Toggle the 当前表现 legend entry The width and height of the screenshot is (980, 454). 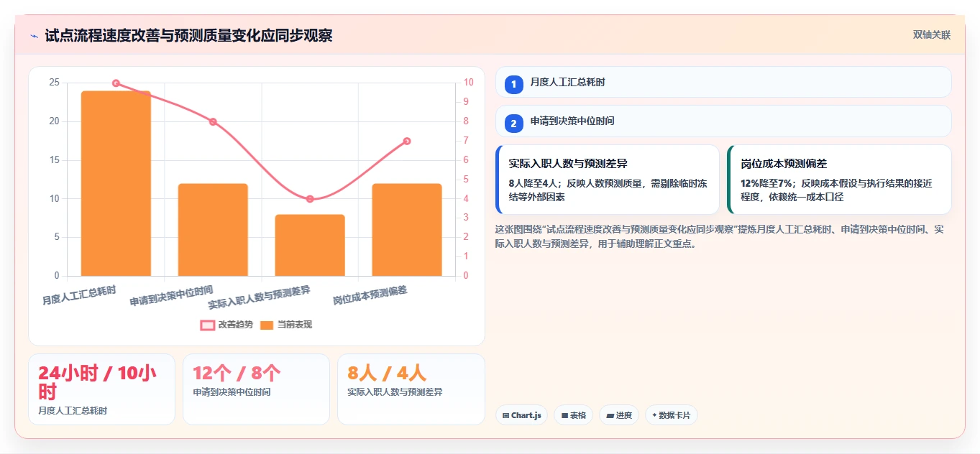pyautogui.click(x=286, y=325)
